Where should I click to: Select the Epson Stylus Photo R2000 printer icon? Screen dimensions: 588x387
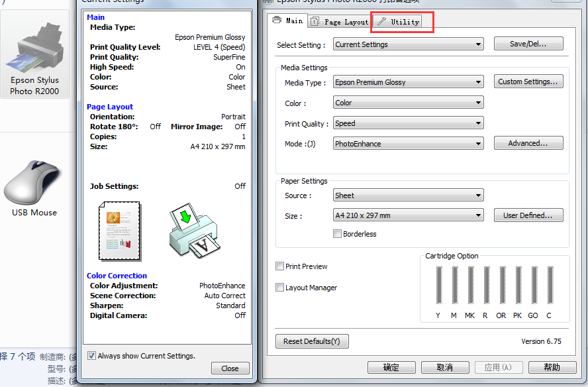(34, 54)
